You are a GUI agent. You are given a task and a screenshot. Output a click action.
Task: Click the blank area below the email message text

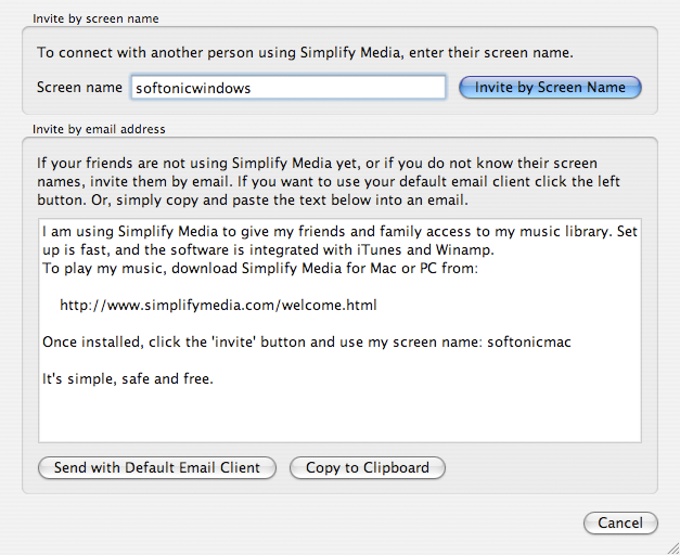click(340, 415)
